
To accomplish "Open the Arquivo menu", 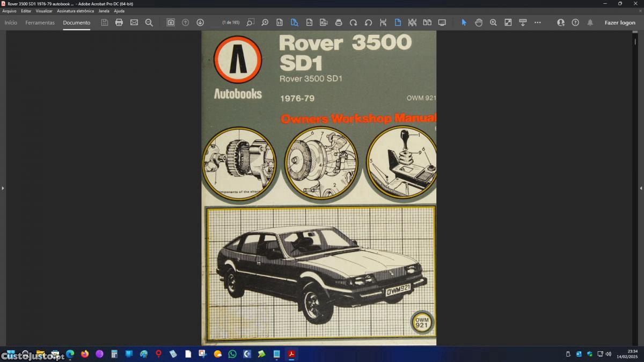I will 9,11.
